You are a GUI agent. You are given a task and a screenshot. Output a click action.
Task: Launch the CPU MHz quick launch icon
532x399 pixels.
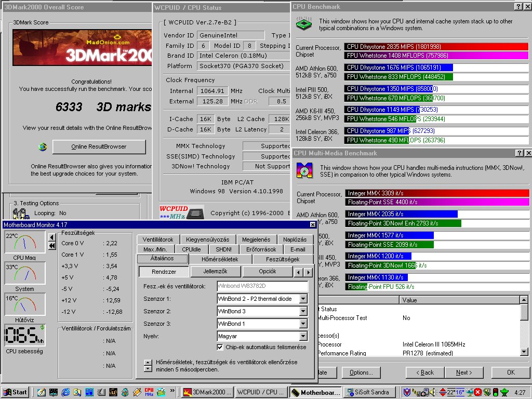pyautogui.click(x=149, y=392)
